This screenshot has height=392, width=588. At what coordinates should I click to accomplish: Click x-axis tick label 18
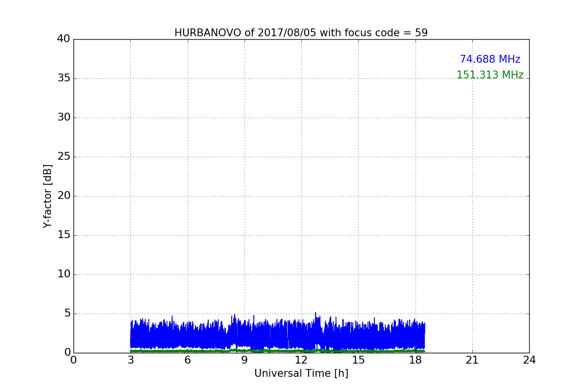click(416, 360)
